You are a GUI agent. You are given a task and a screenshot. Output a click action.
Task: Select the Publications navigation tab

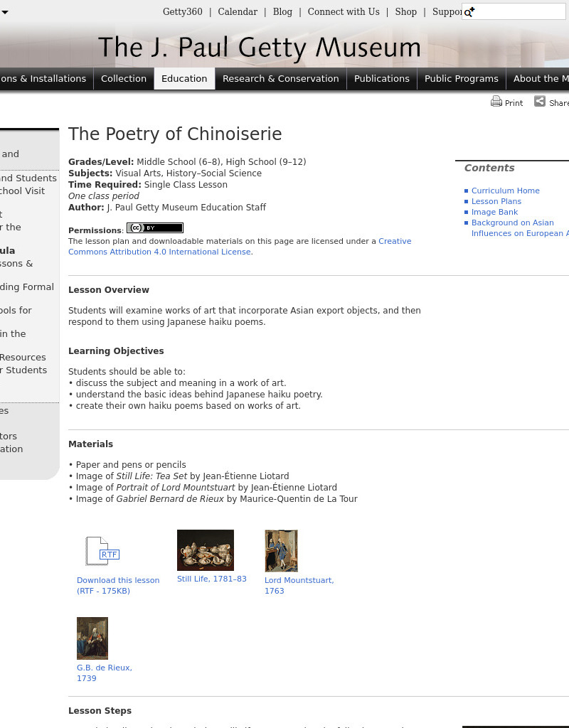tap(381, 79)
